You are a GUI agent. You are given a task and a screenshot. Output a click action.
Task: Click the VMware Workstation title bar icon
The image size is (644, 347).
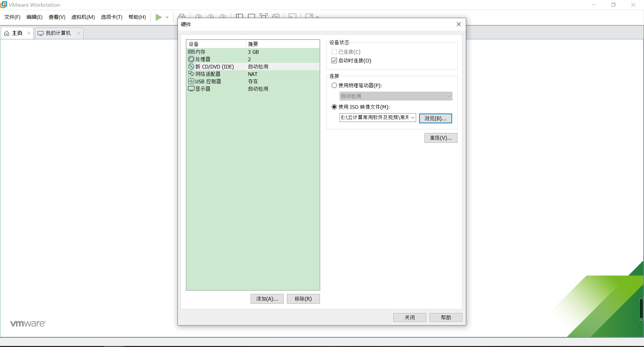4,5
